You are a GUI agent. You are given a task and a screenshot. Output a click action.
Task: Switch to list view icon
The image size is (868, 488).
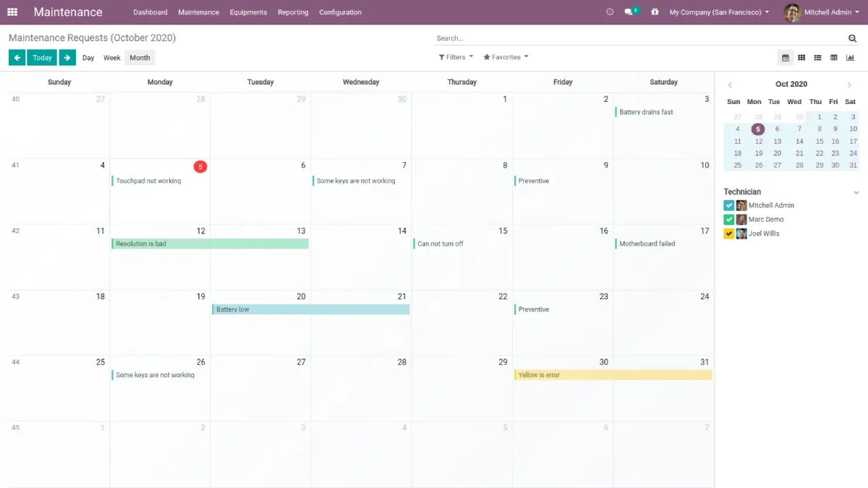[817, 58]
